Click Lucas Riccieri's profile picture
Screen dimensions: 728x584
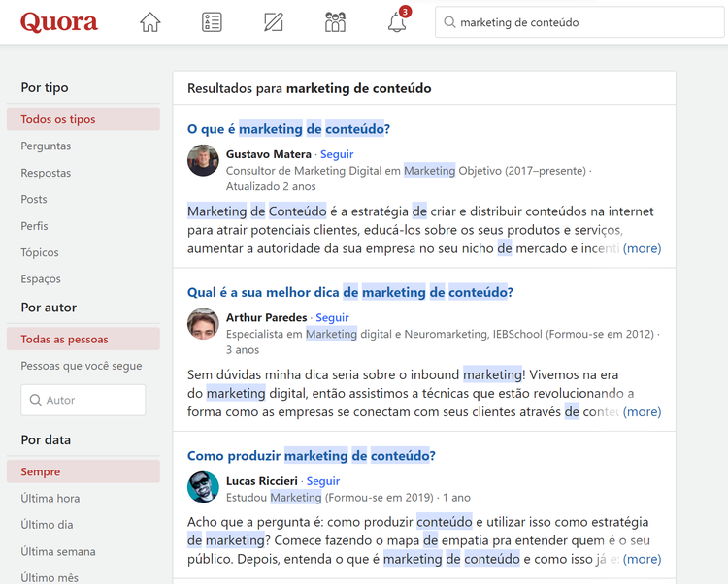coord(203,487)
